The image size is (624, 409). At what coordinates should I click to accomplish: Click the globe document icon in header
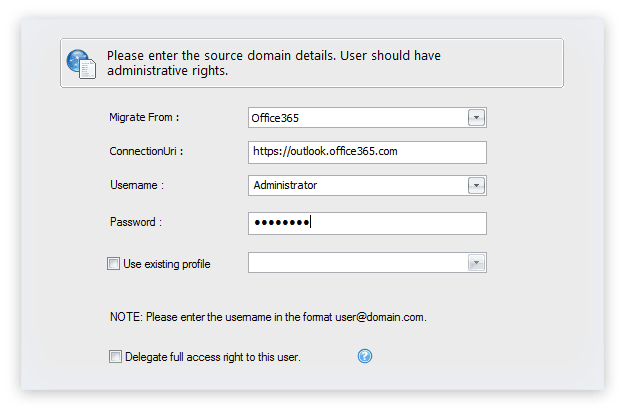81,63
